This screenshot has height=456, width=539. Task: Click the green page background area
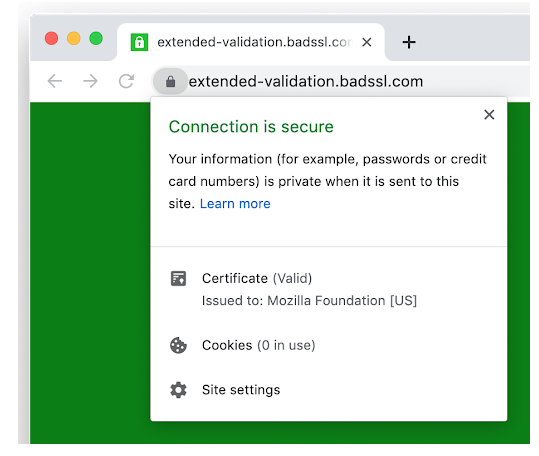(x=90, y=271)
